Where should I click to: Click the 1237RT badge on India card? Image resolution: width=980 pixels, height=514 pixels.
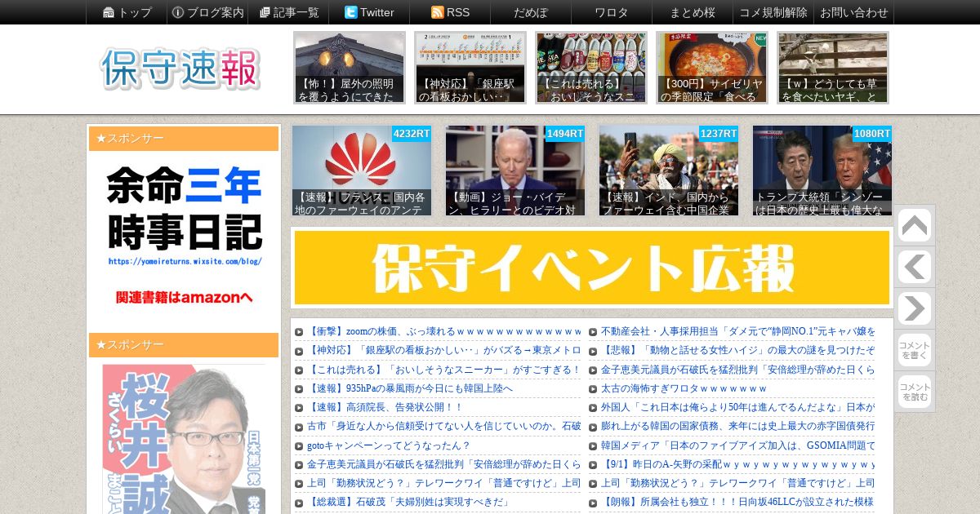point(719,134)
